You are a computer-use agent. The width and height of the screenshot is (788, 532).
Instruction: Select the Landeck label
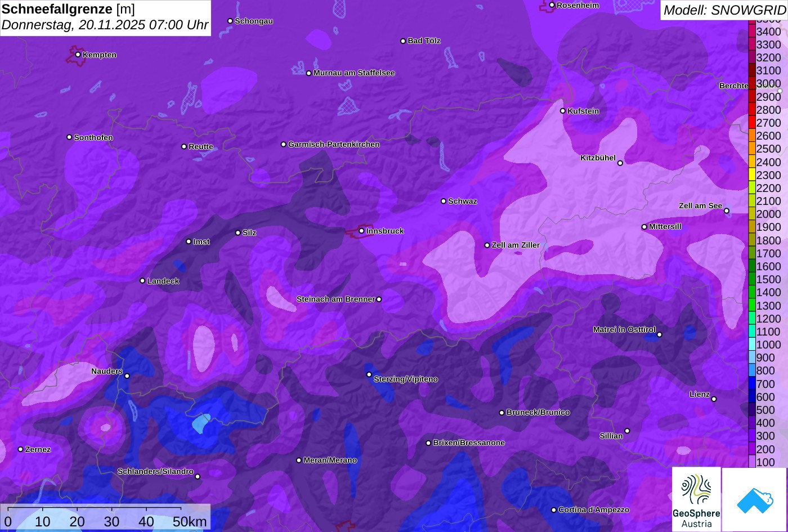(163, 281)
